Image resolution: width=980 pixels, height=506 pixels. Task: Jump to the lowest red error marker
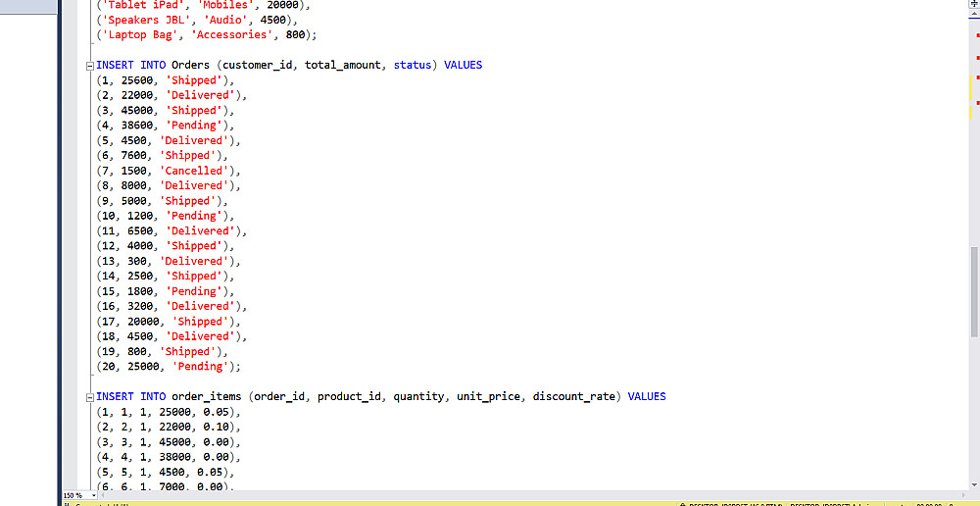(x=976, y=103)
